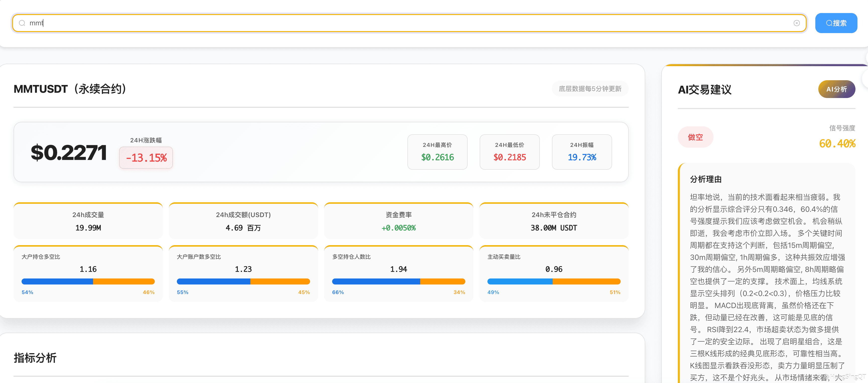The height and width of the screenshot is (383, 868).
Task: Click the 大户账户数多空比 ratio bar
Action: coord(243,281)
